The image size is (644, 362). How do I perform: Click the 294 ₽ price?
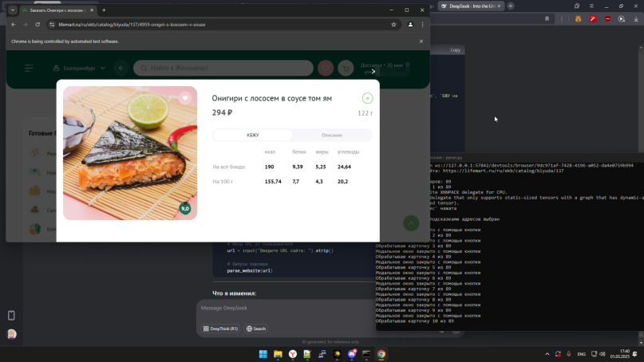pos(222,112)
